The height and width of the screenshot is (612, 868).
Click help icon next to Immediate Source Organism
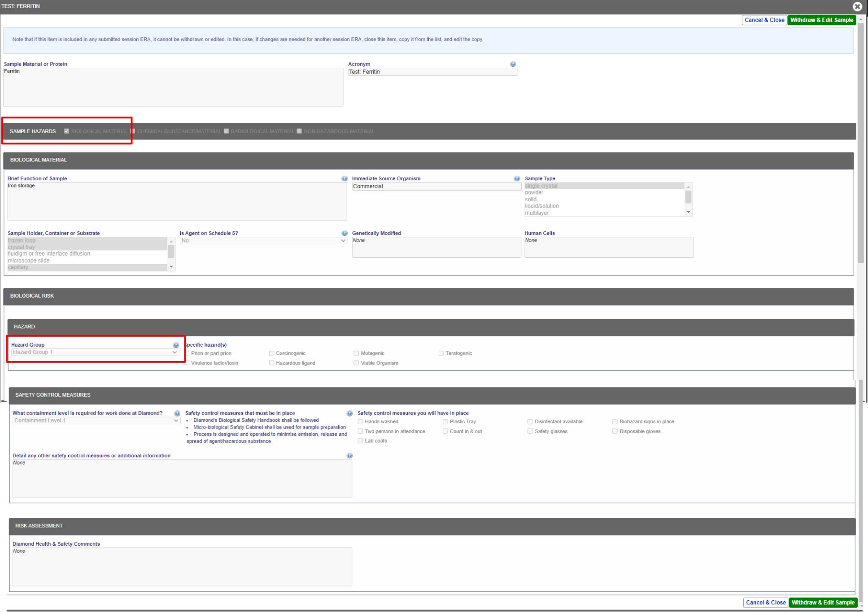(x=517, y=178)
